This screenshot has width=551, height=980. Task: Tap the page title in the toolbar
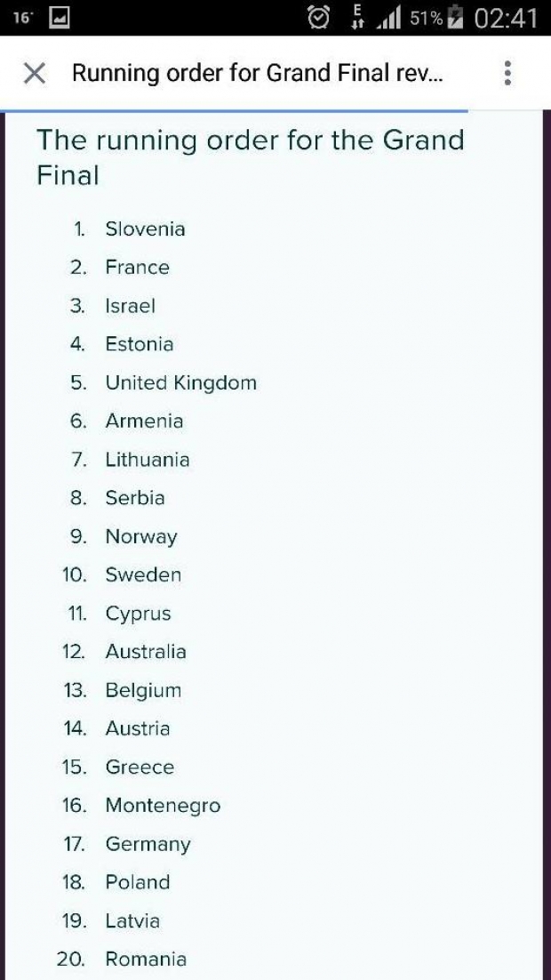pos(258,73)
